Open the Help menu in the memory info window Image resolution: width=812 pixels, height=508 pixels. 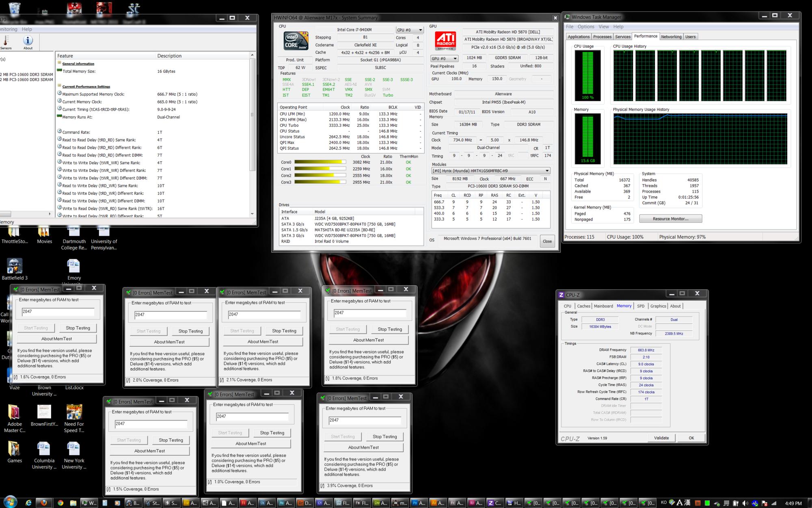click(27, 29)
